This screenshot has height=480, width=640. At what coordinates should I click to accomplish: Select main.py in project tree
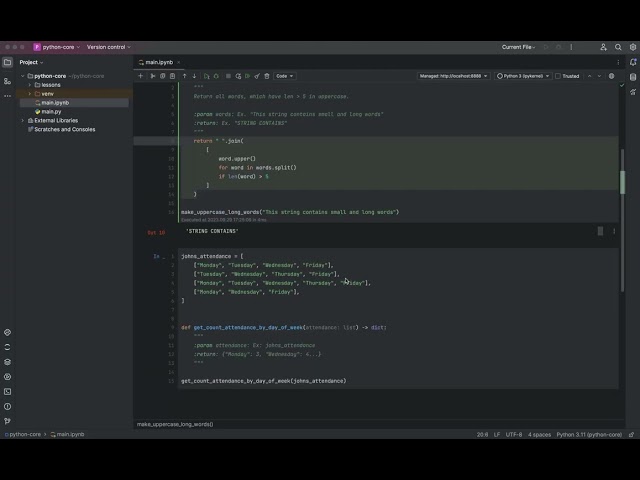point(51,111)
